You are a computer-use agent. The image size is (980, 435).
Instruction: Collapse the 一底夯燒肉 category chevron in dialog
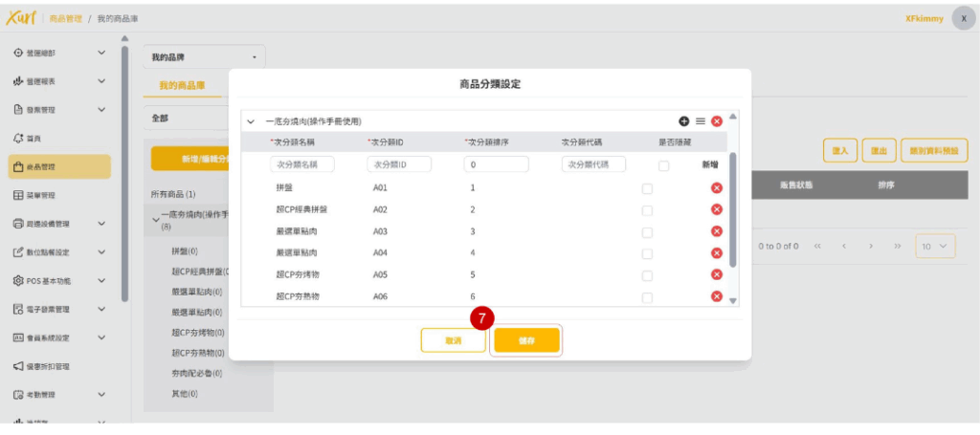251,122
